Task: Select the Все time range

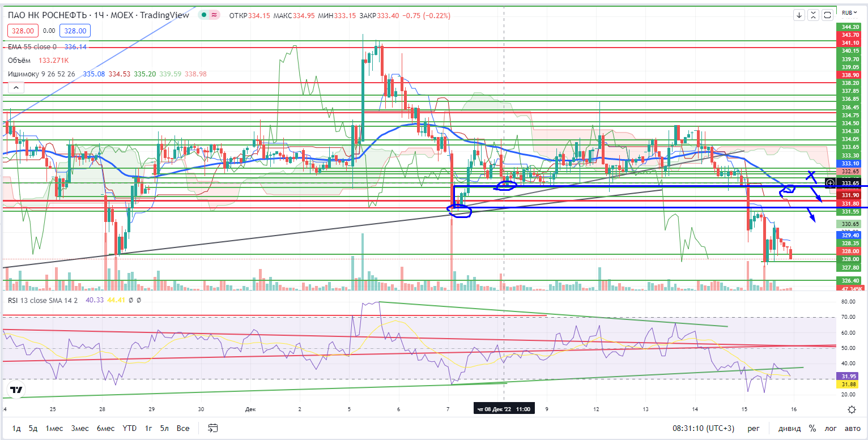Action: 182,428
